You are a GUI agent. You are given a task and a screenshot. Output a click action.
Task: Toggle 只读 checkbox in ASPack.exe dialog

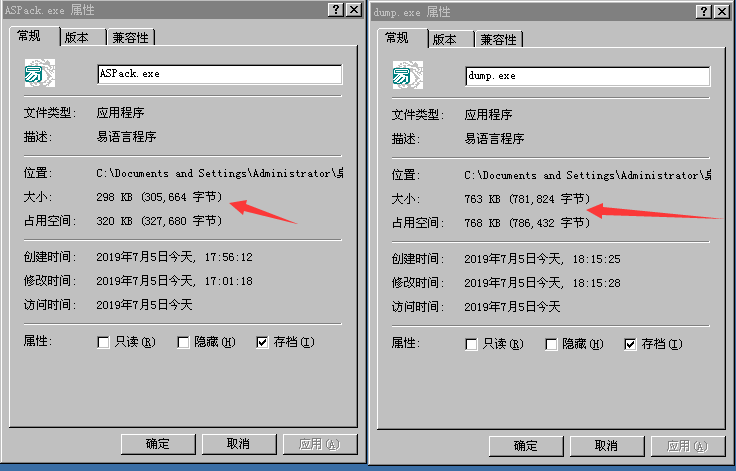(x=103, y=342)
